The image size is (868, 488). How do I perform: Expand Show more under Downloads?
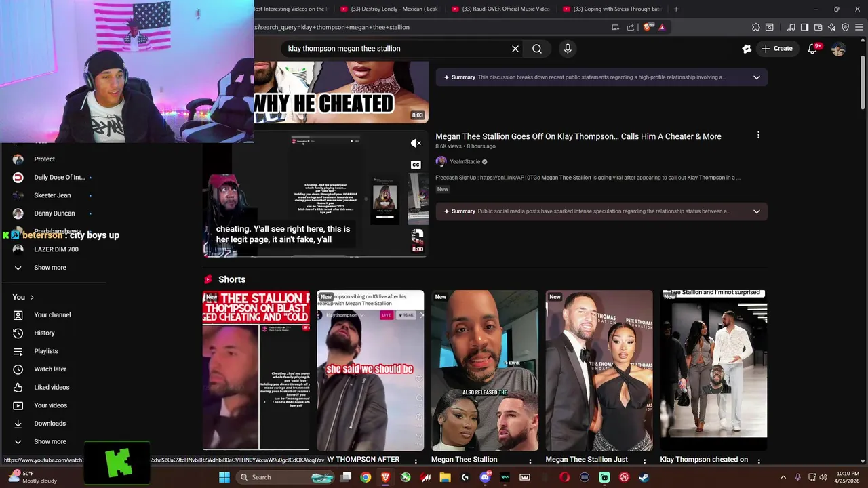(x=50, y=441)
